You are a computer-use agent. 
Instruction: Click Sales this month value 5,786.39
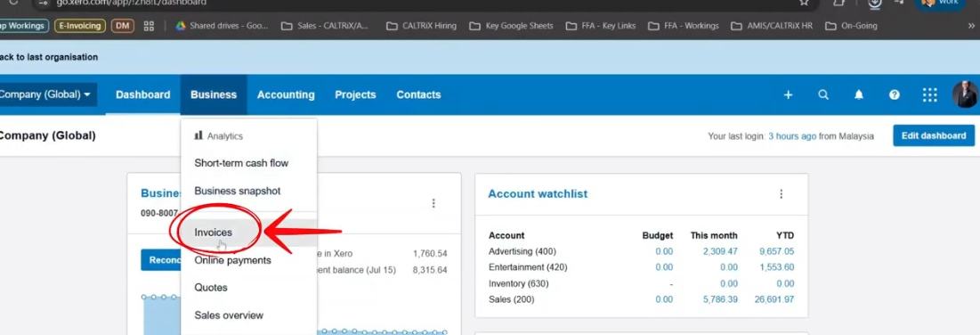[x=720, y=300]
